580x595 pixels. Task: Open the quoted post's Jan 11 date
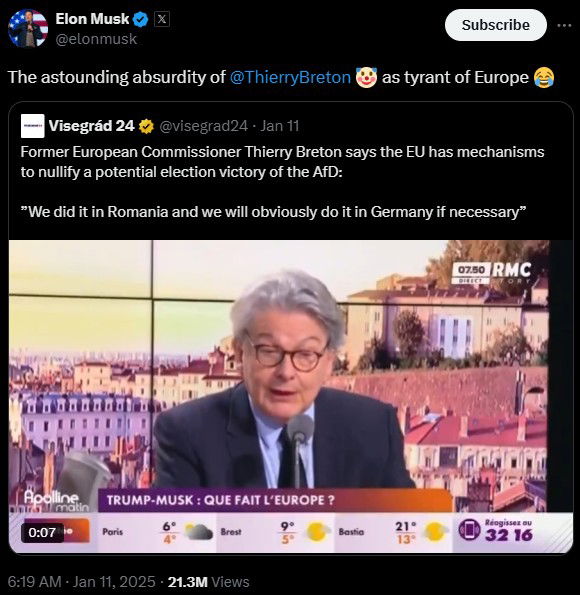[280, 126]
